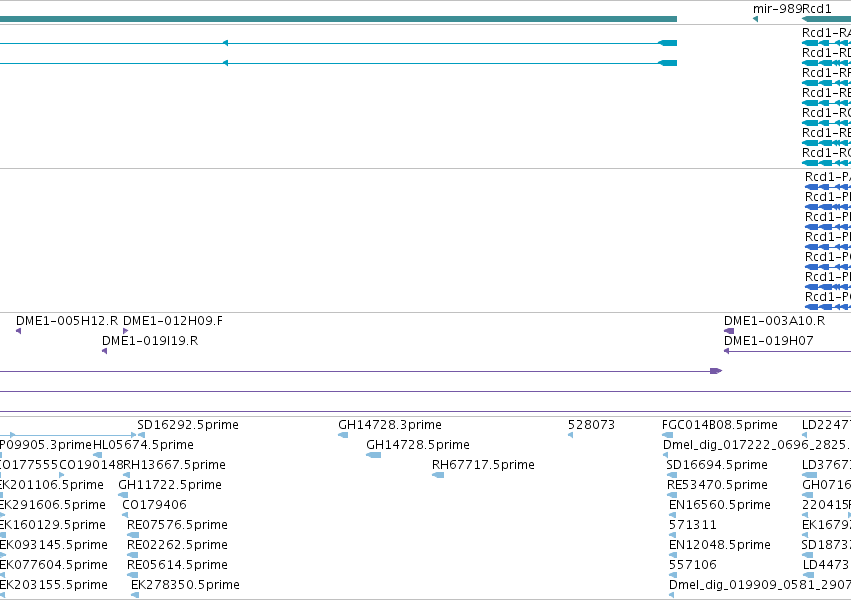
Task: Click the purple arrowhead ending before DME1-019H07
Action: tap(716, 371)
